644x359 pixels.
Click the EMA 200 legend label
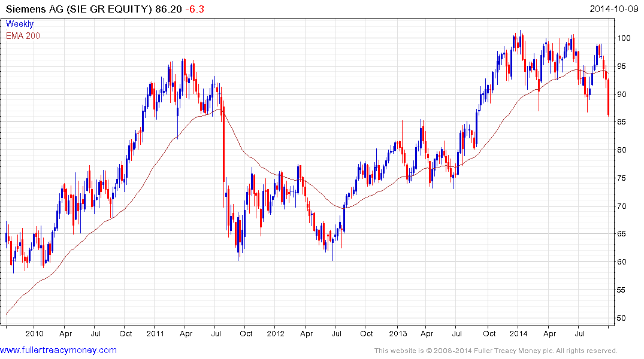23,36
